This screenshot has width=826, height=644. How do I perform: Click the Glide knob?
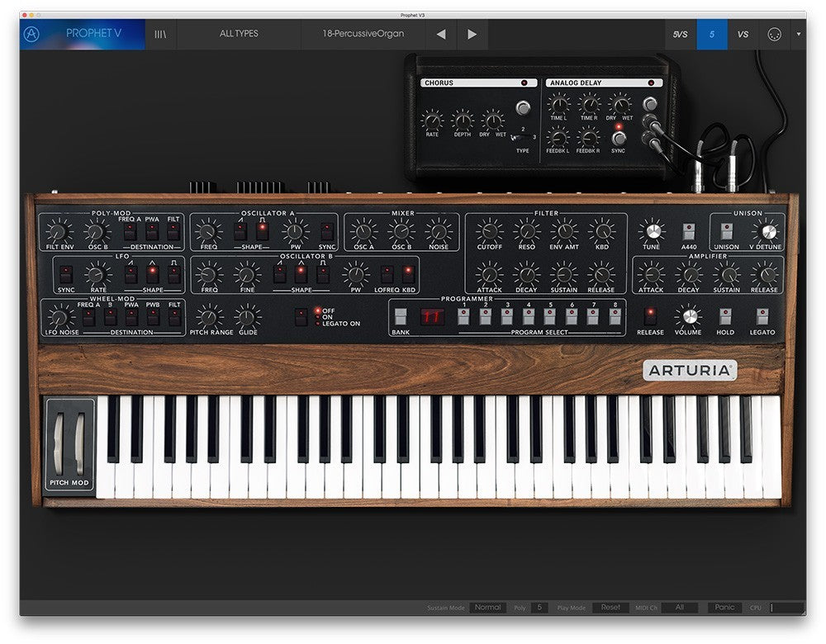(247, 317)
